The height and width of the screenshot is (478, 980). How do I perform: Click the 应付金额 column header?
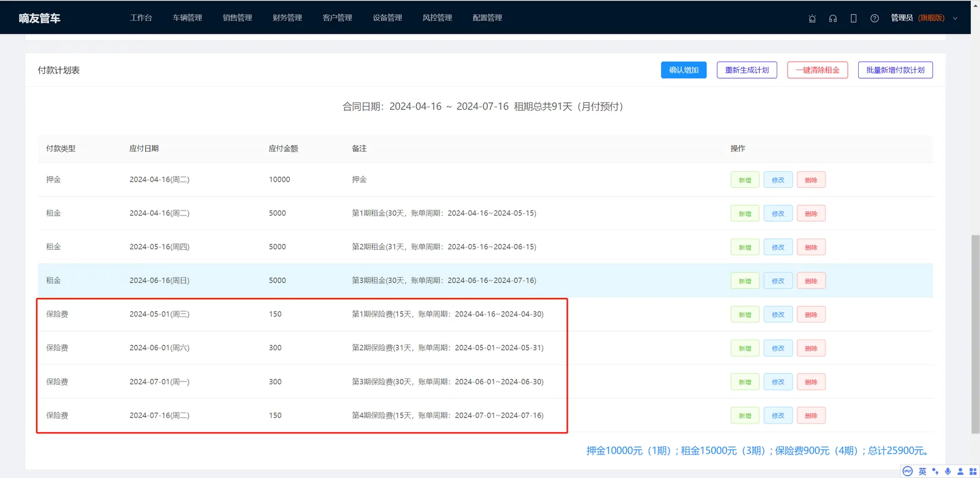pyautogui.click(x=284, y=149)
